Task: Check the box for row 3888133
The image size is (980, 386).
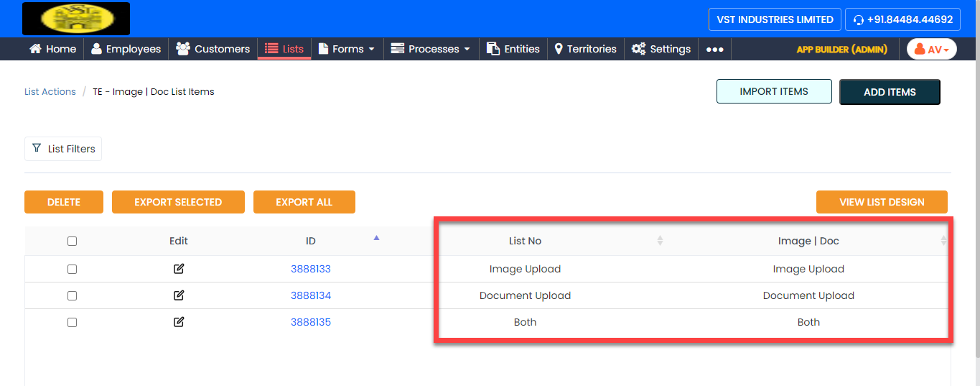Action: tap(72, 269)
